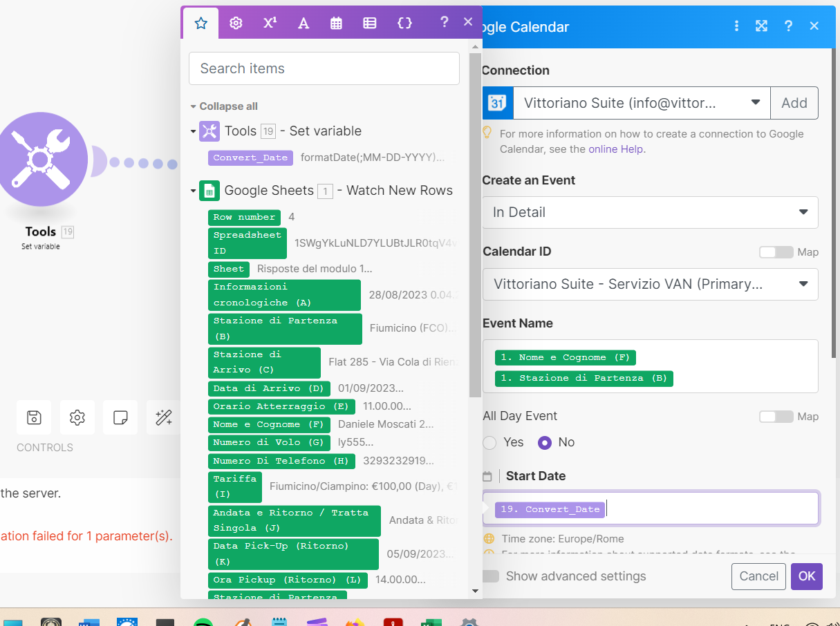840x626 pixels.
Task: Toggle Map switch for All Day Event
Action: tap(776, 417)
